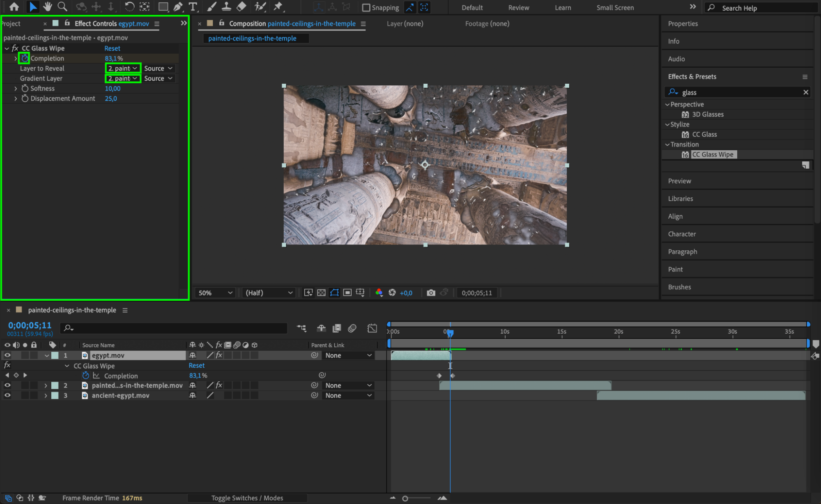Select the Type text tool
Viewport: 821px width, 504px height.
tap(193, 7)
